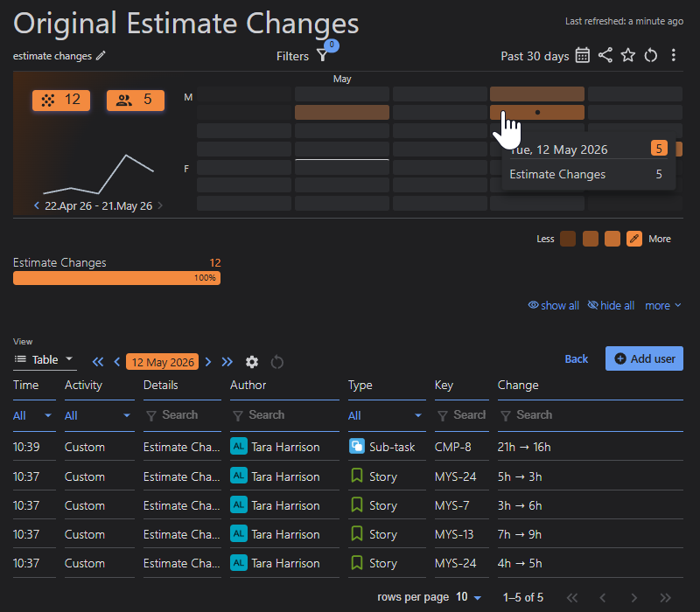
Task: Click the Change column search field
Action: [x=590, y=415]
